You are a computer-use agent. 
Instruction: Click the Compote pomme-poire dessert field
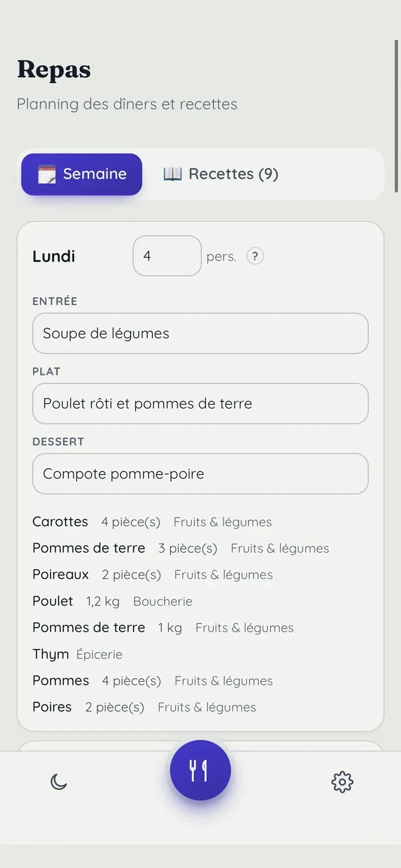point(200,474)
